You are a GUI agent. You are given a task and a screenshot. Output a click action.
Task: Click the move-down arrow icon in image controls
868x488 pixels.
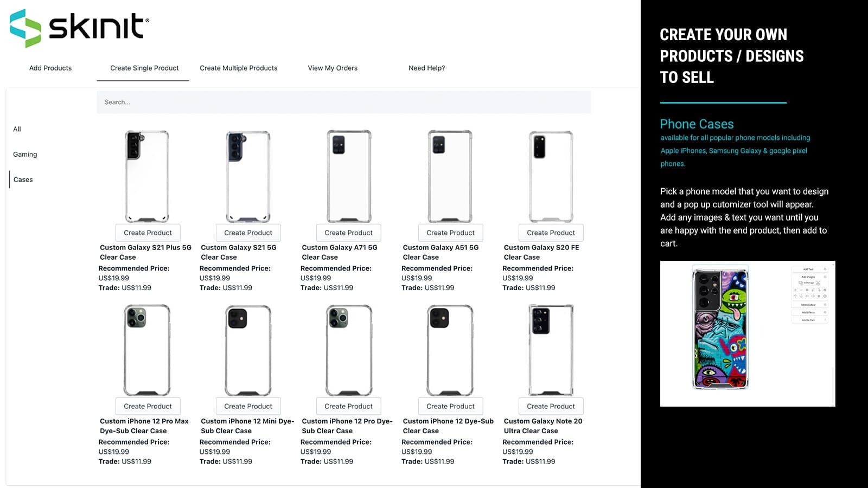(801, 296)
